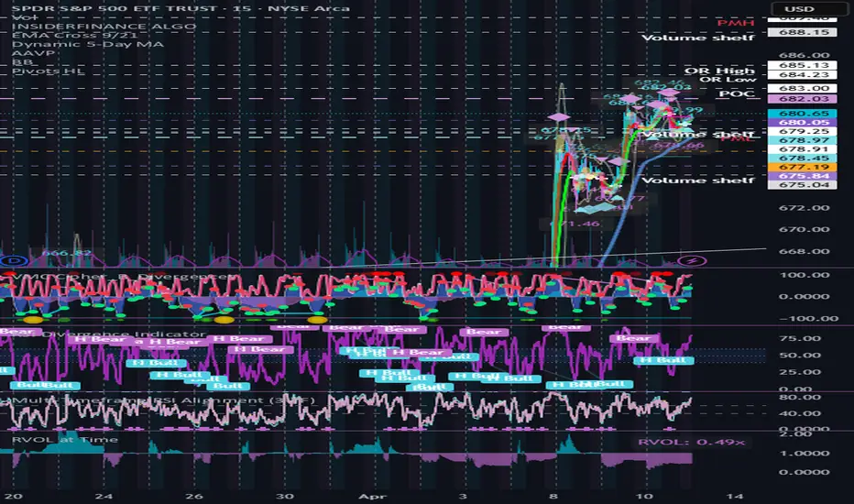The width and height of the screenshot is (854, 504).
Task: Click the 688.15 price tag
Action: coord(803,32)
